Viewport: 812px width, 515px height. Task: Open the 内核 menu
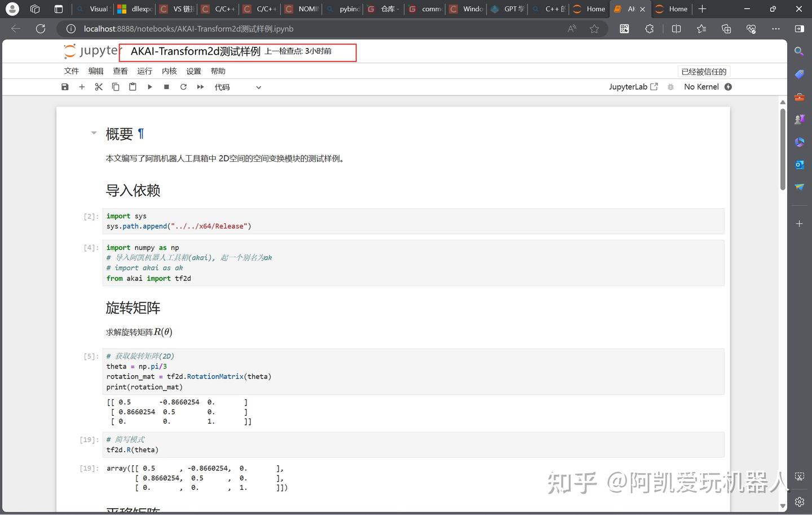[169, 71]
